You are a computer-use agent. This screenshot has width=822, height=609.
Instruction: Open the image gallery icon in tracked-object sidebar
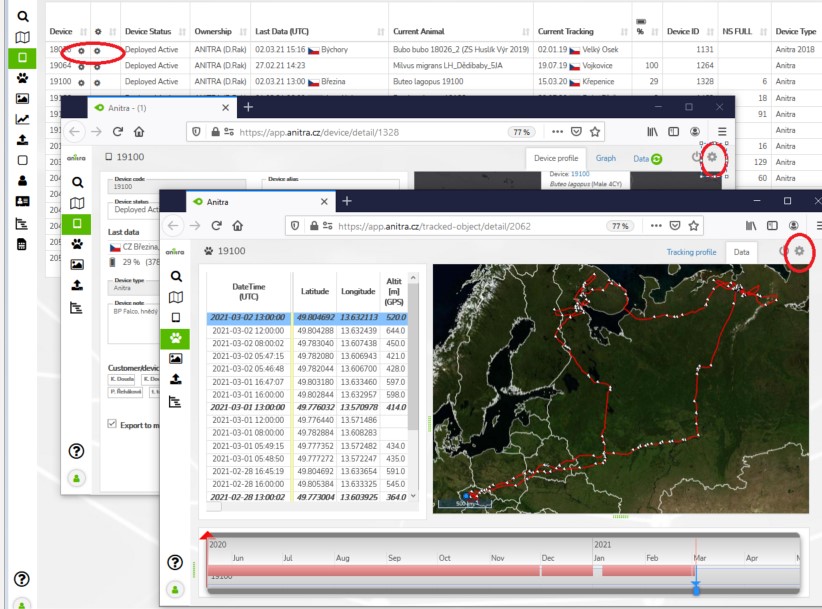(x=176, y=358)
